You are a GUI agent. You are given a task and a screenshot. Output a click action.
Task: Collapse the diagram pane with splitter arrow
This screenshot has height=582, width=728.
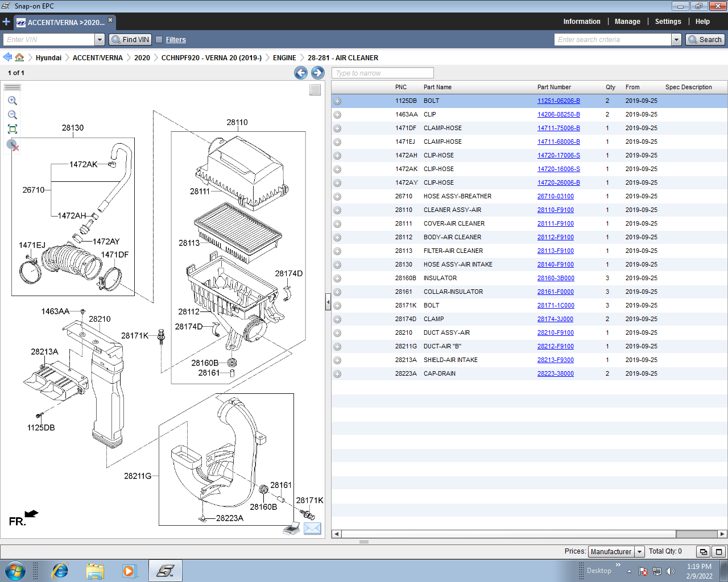[x=328, y=301]
